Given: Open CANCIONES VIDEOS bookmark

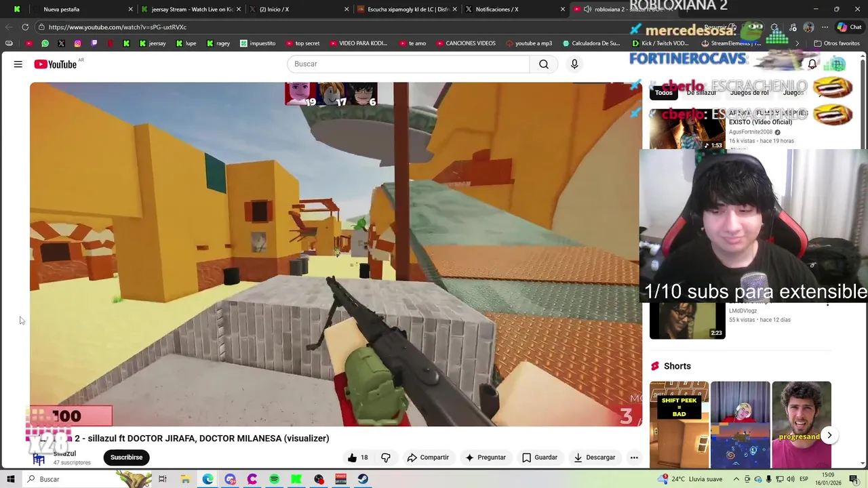Looking at the screenshot, I should (466, 43).
